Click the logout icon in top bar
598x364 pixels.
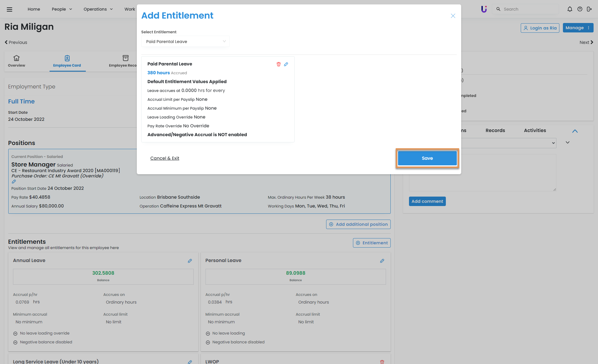(589, 9)
